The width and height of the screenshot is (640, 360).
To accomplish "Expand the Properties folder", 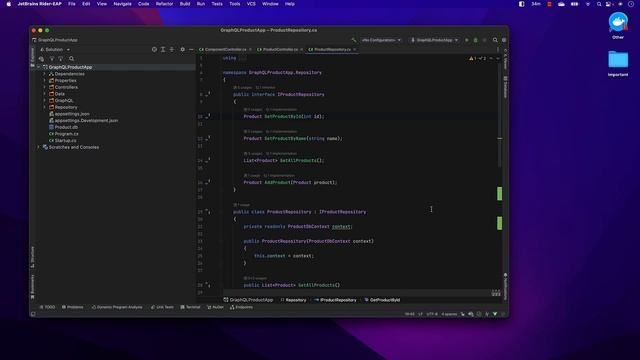I will [45, 80].
